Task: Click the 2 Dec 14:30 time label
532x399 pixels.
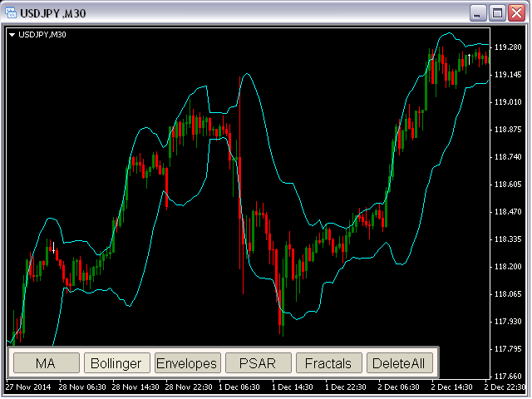Action: pos(452,387)
